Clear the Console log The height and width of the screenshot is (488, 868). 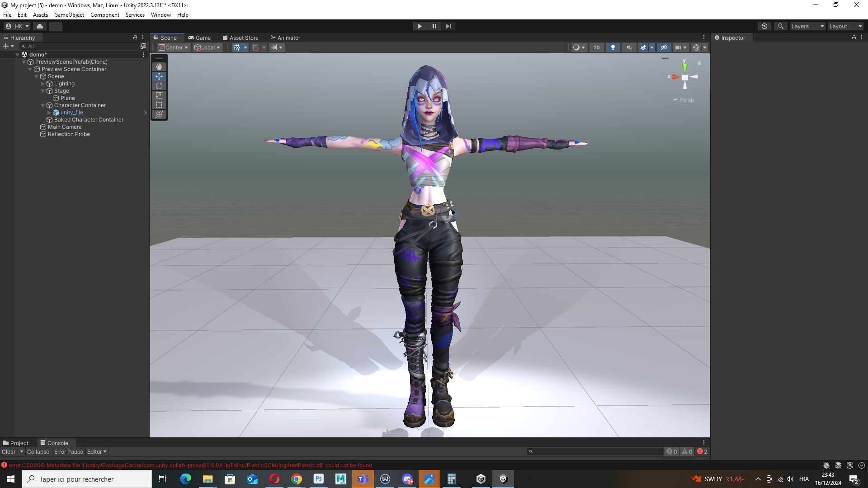[x=8, y=452]
